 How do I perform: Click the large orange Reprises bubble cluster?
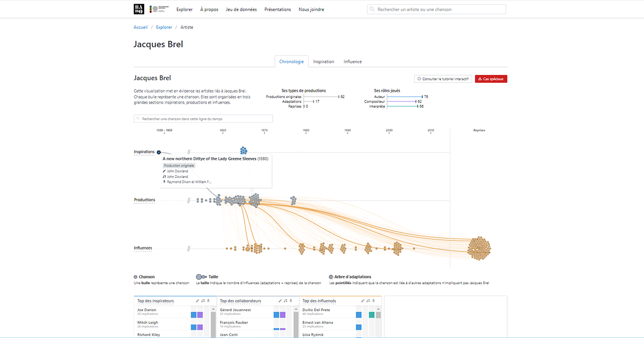[479, 248]
